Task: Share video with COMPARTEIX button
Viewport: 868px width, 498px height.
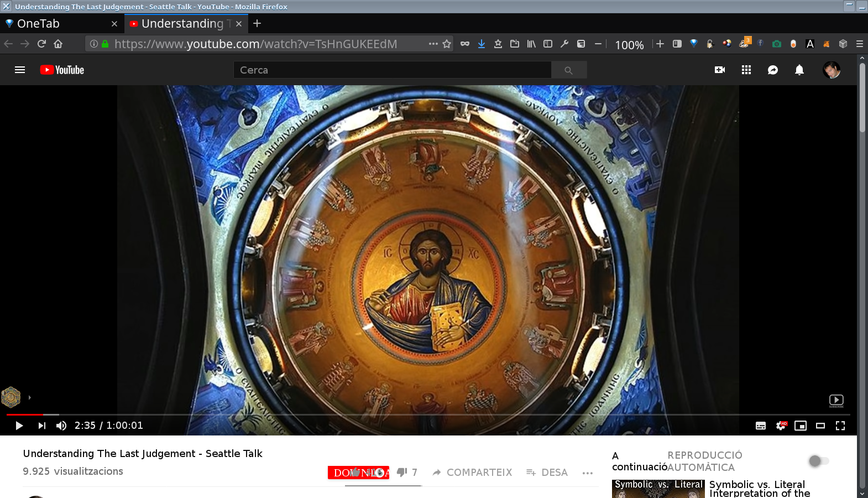Action: click(x=472, y=473)
